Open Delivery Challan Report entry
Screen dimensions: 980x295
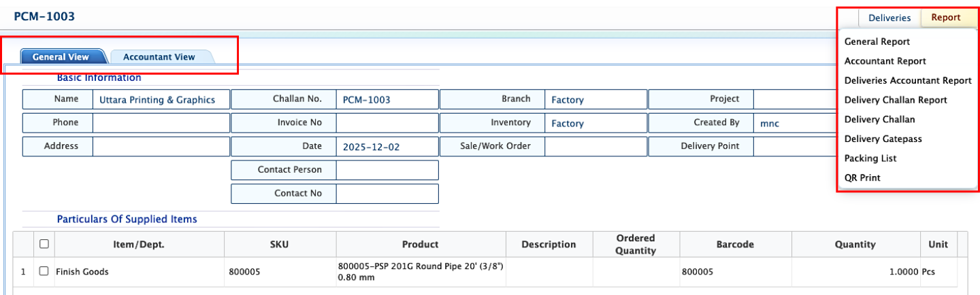click(x=895, y=100)
